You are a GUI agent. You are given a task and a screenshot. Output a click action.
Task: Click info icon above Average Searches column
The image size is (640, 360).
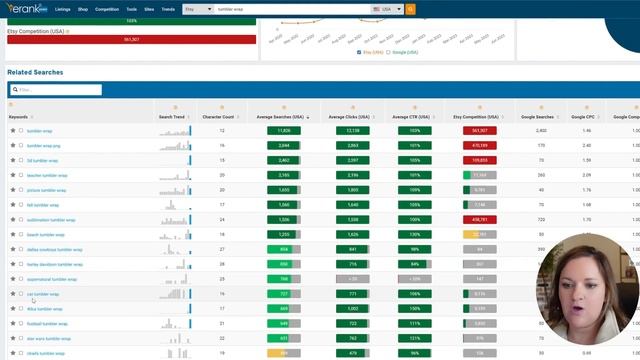click(284, 107)
